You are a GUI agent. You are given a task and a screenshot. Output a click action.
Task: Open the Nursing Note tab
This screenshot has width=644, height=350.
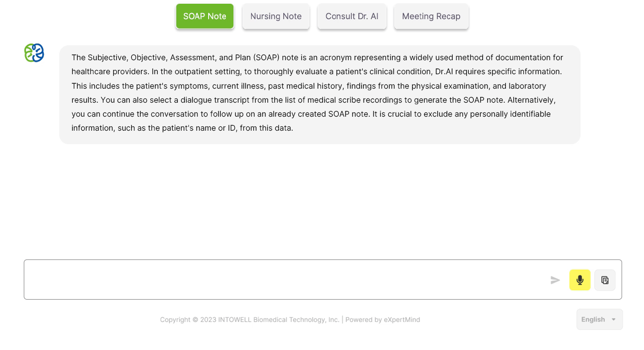click(x=276, y=16)
